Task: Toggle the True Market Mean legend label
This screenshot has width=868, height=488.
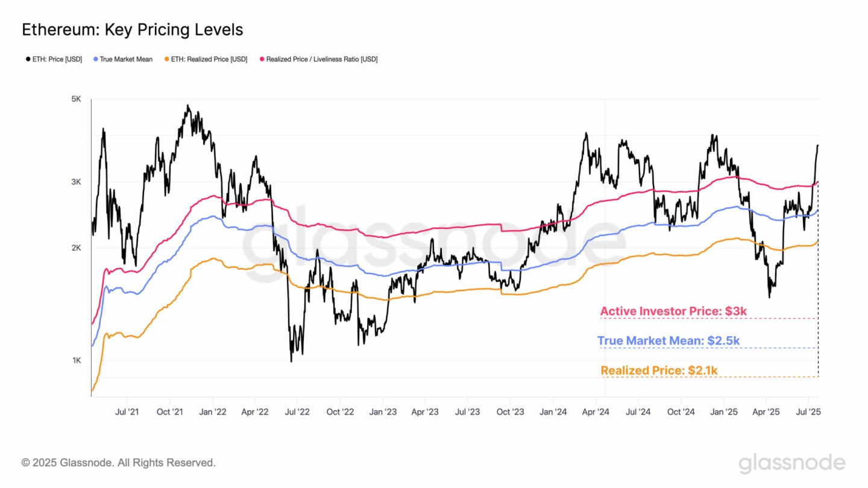Action: pyautogui.click(x=126, y=59)
